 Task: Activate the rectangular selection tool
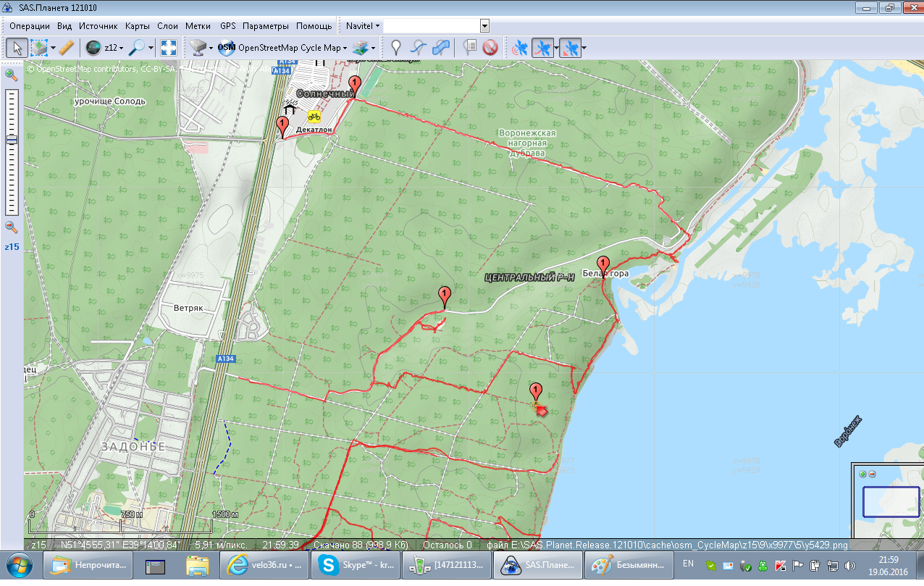point(39,48)
